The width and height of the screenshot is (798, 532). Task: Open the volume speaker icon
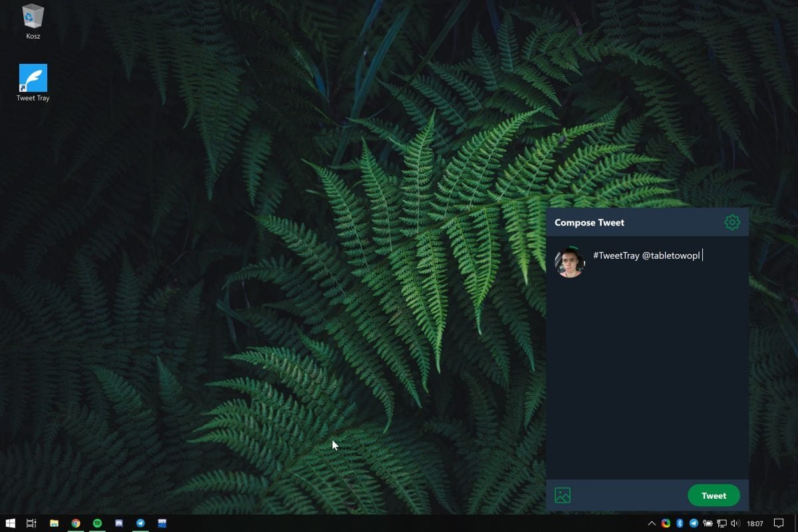(x=735, y=523)
